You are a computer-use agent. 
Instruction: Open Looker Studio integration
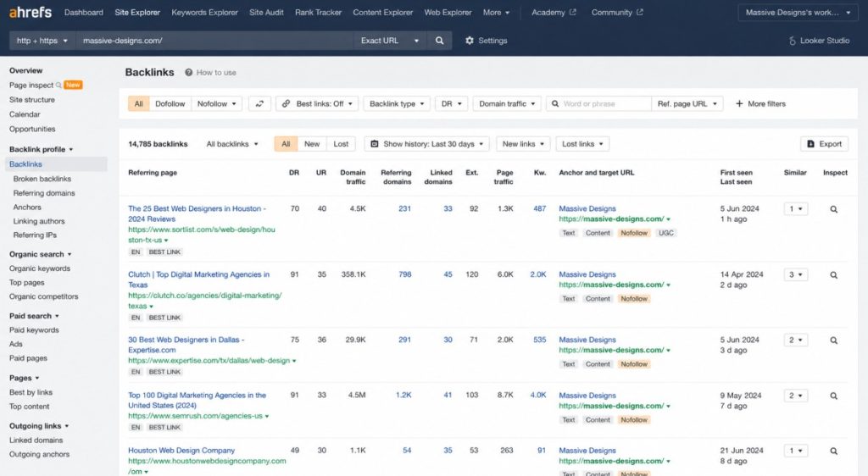pyautogui.click(x=819, y=41)
